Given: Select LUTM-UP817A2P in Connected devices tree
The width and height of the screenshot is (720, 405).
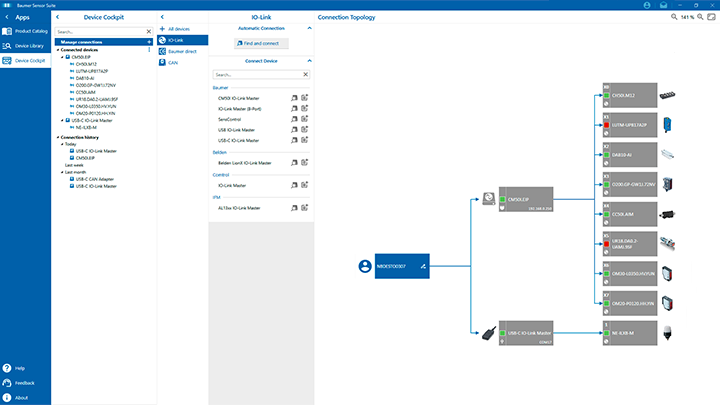Looking at the screenshot, I should pos(91,71).
